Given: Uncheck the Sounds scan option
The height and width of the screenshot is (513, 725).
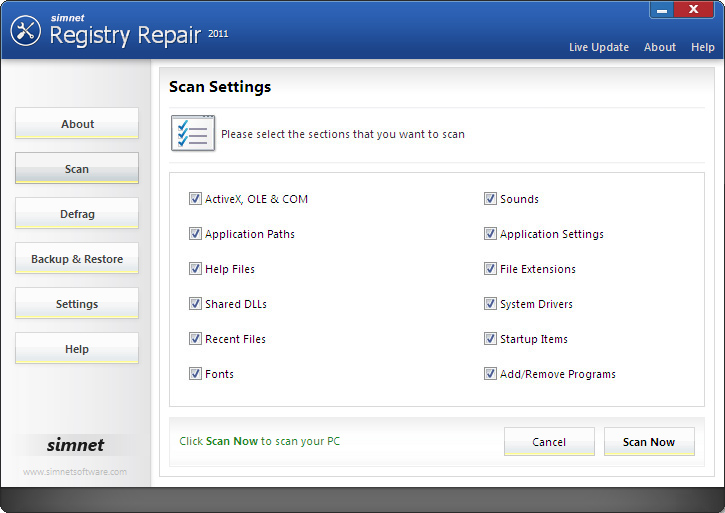Looking at the screenshot, I should point(490,199).
